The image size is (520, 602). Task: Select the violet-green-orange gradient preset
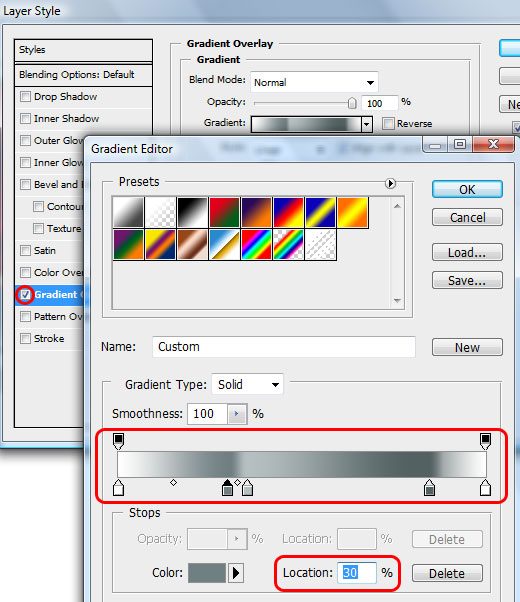(129, 245)
